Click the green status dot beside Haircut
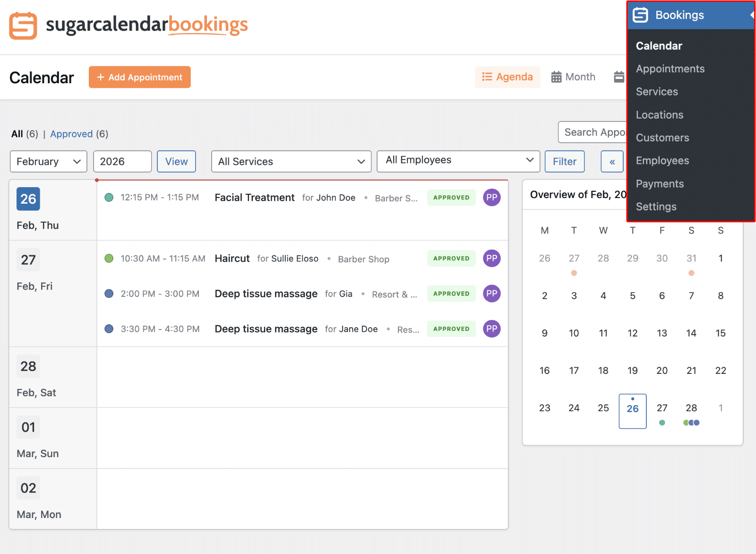The image size is (756, 554). [109, 258]
